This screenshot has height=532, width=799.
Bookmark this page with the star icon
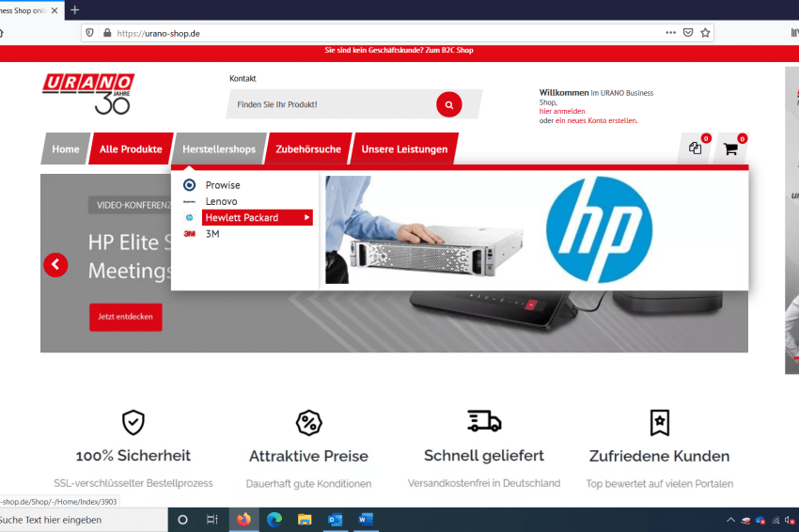705,33
